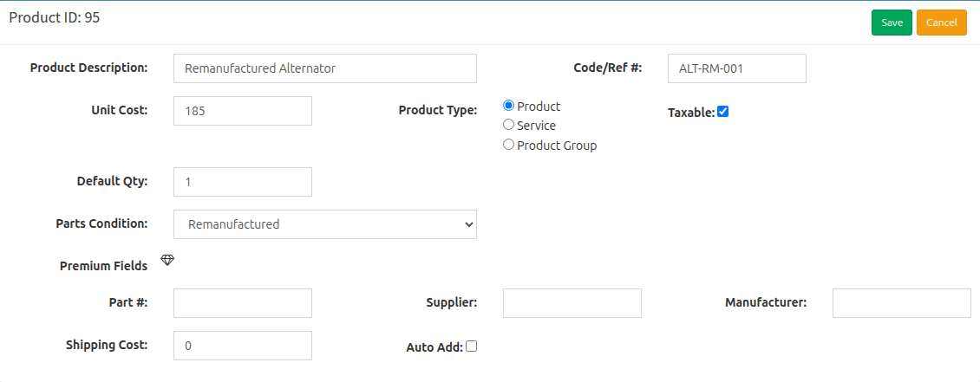The width and height of the screenshot is (980, 382).
Task: Click the Code/Ref # input field
Action: coord(737,68)
